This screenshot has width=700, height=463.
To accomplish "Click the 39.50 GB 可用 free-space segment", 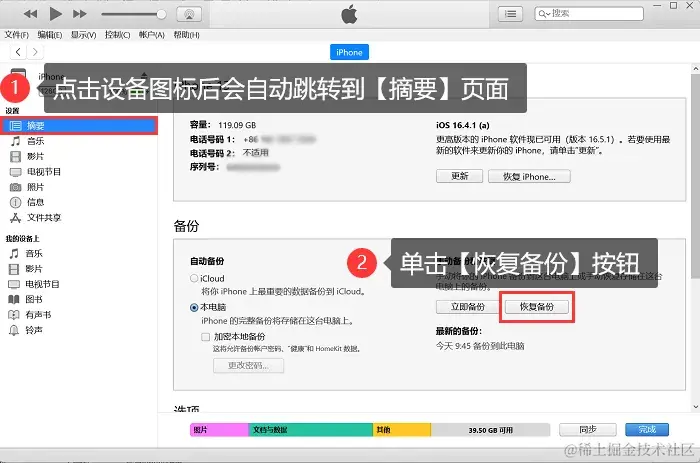I will click(490, 430).
